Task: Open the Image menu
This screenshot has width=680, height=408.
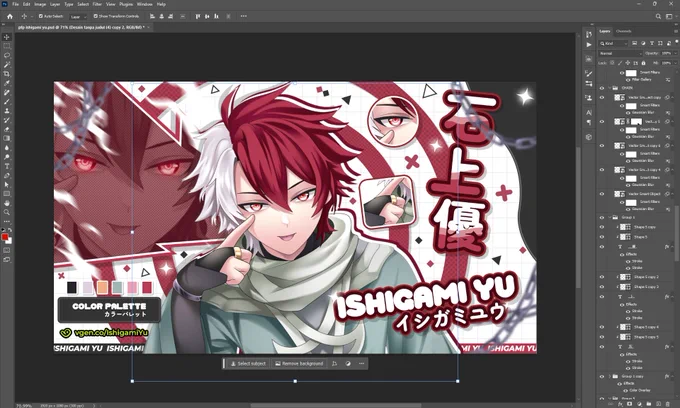Action: [40, 4]
